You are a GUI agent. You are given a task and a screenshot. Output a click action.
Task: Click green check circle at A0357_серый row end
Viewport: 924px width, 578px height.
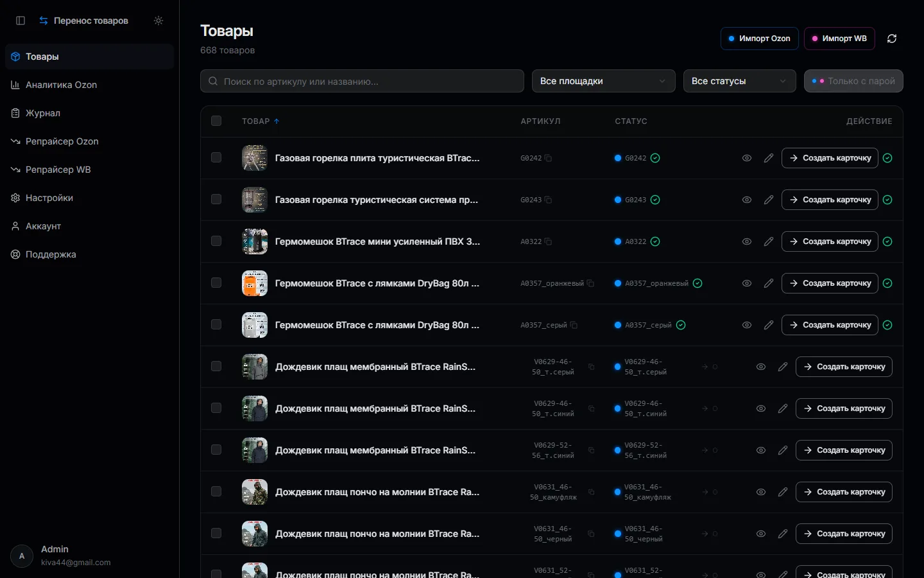pos(887,325)
